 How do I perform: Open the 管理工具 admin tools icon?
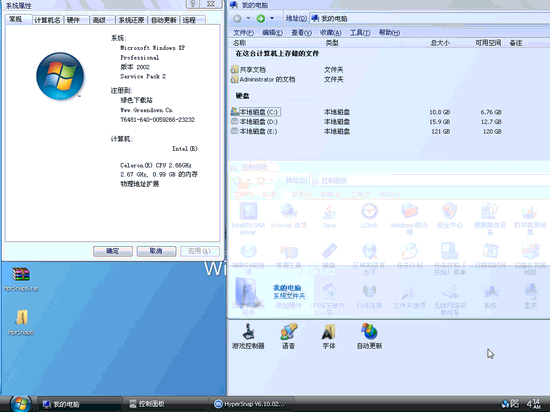point(289,255)
